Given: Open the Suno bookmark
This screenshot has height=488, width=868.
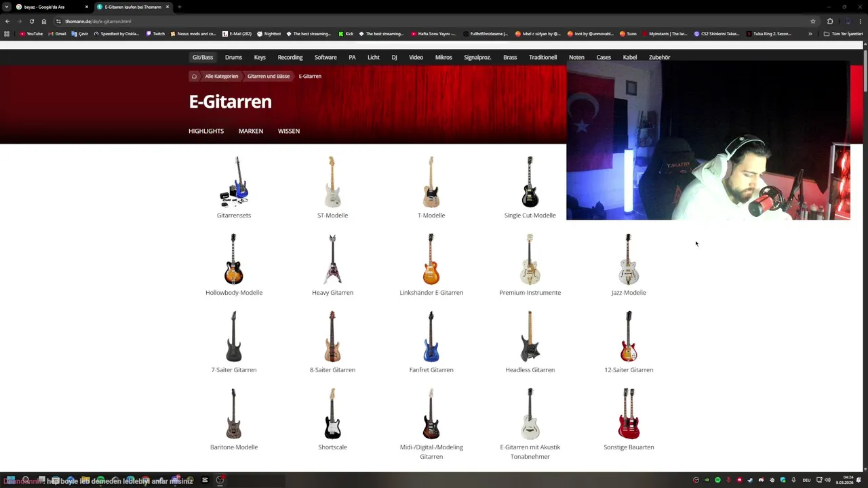Looking at the screenshot, I should tap(628, 34).
